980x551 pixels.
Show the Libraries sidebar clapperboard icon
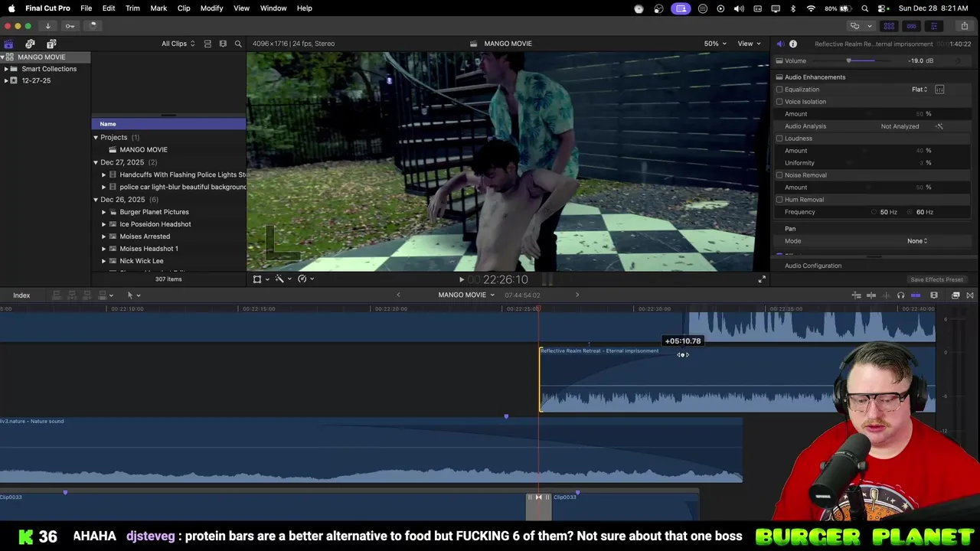tap(8, 44)
